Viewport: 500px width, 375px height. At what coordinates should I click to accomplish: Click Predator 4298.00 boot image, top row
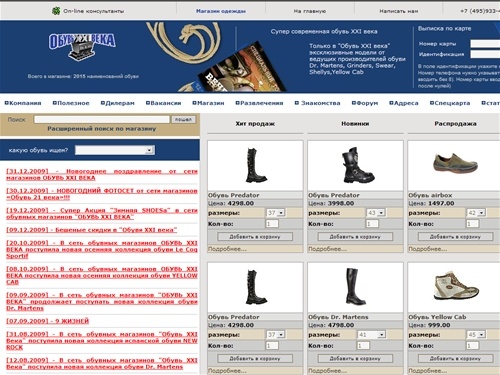point(256,165)
